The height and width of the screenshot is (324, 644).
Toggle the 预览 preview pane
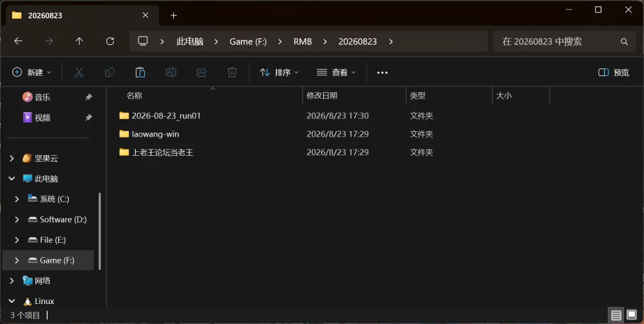click(x=614, y=73)
